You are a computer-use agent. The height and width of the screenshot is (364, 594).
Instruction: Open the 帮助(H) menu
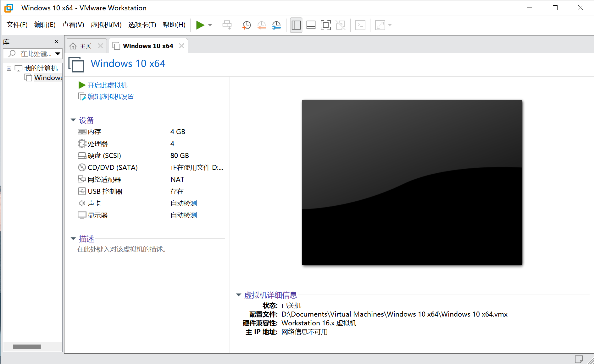[174, 25]
